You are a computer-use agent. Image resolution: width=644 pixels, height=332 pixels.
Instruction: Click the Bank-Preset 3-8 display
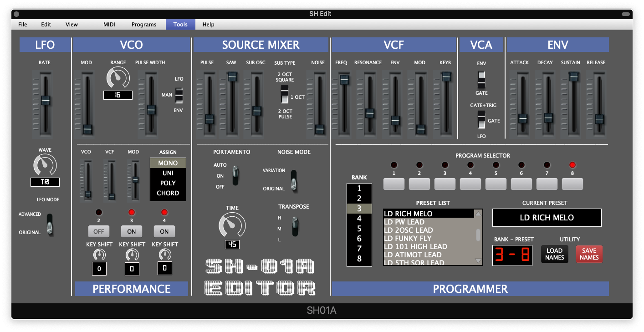click(512, 255)
